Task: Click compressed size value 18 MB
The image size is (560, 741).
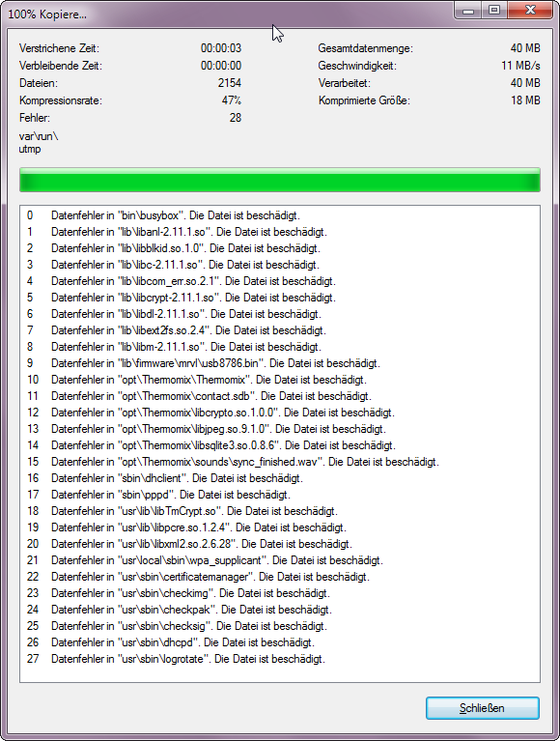Action: [x=525, y=100]
